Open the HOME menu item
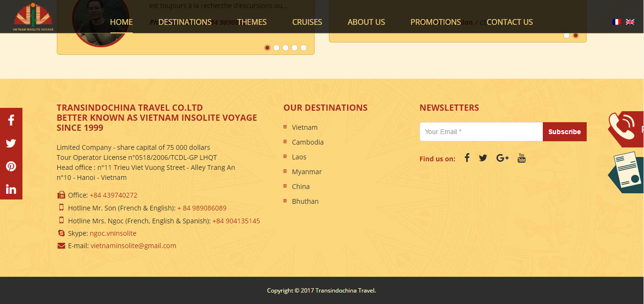644x304 pixels. [121, 22]
